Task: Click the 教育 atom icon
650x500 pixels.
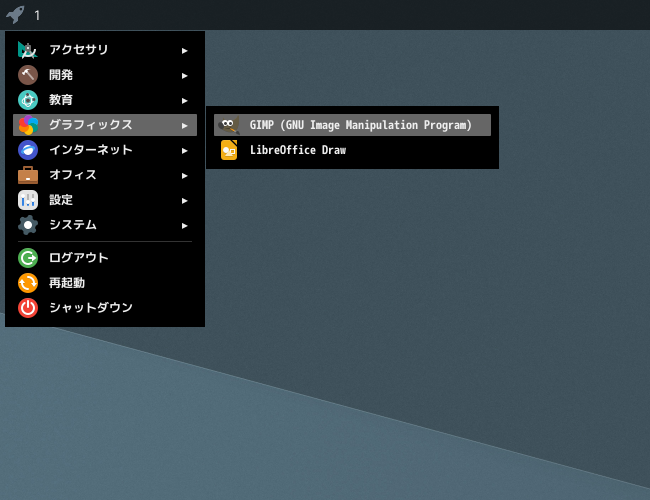Action: pos(28,100)
